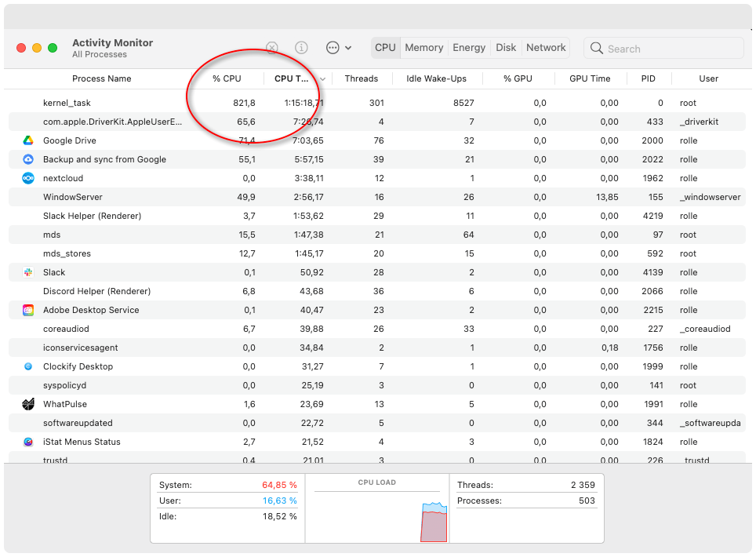The image size is (756, 557).
Task: Sort by CPU Time column header
Action: pyautogui.click(x=291, y=78)
